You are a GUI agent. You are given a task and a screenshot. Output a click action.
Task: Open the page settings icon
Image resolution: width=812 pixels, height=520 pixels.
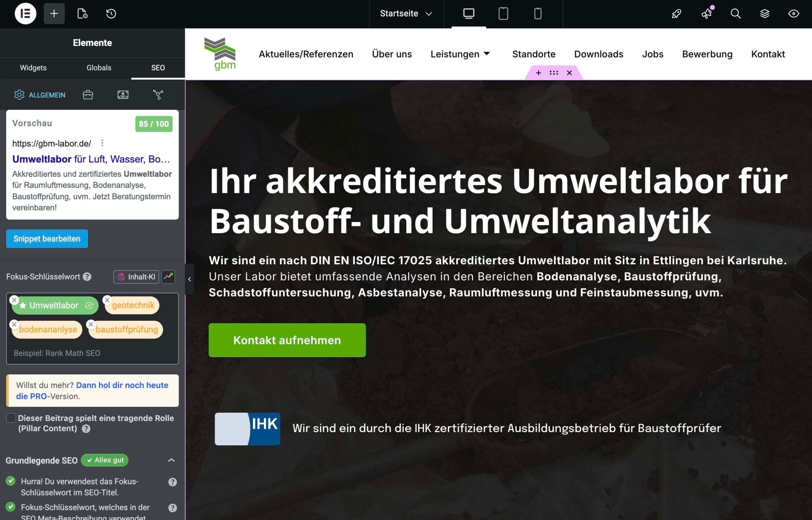pos(82,14)
